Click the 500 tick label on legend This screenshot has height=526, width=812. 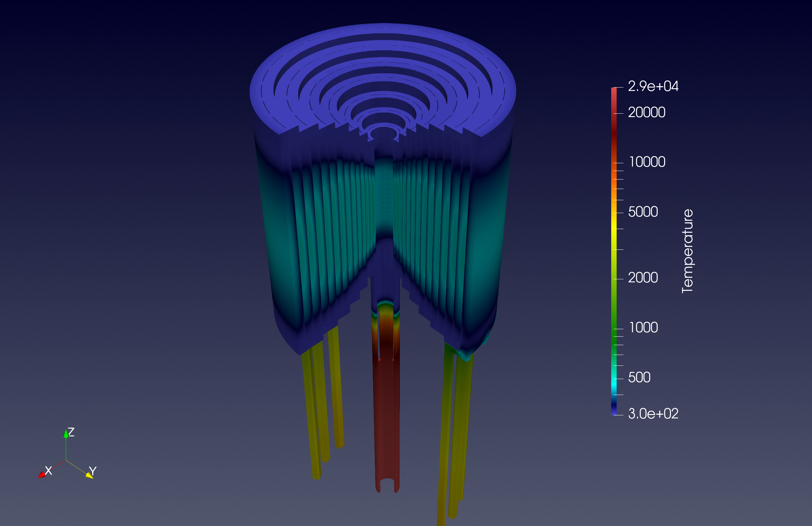tap(639, 377)
